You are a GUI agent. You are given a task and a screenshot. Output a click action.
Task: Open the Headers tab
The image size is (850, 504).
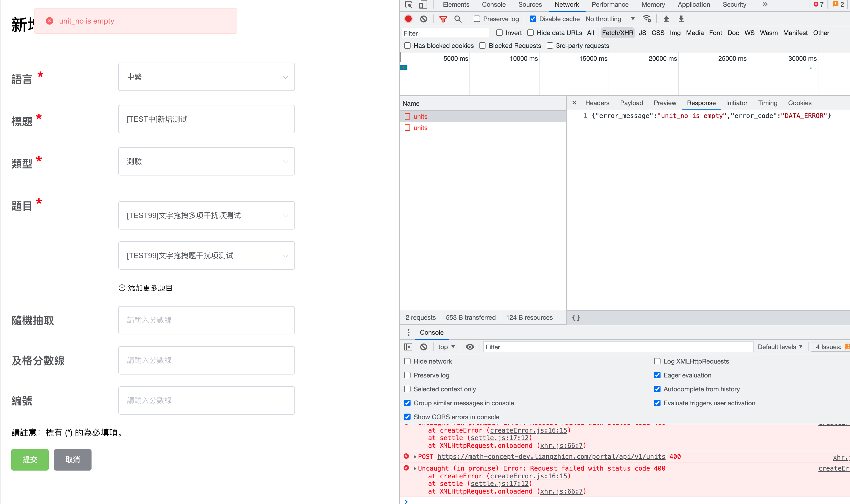click(597, 103)
